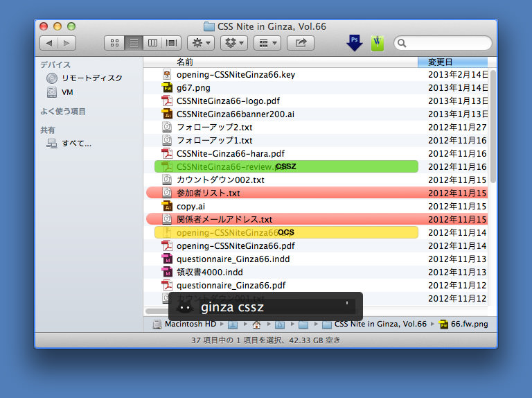Click icon of カウントダウン002.txt
Viewport: 532px width, 398px height.
167,180
